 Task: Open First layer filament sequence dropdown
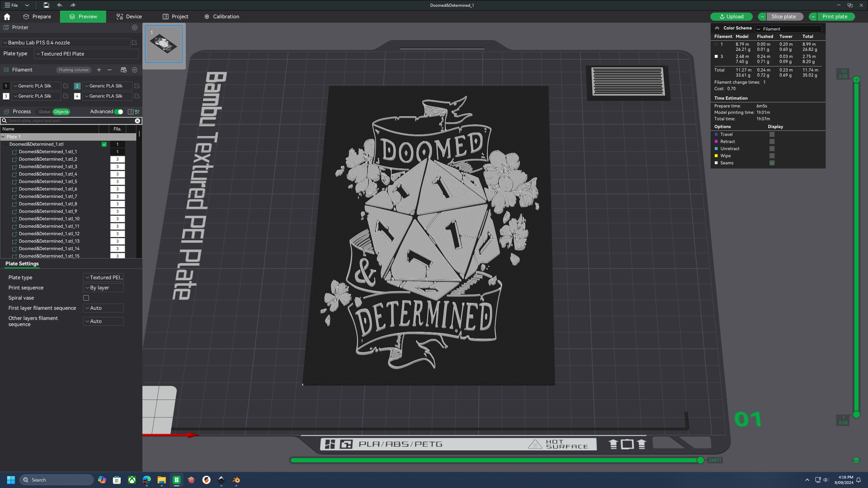103,308
